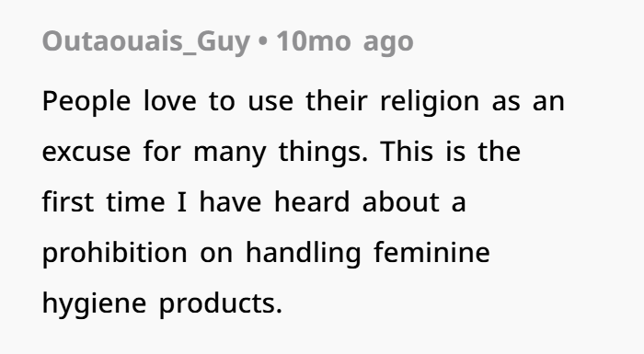Click the word 'feminine' in the comment
This screenshot has width=644, height=354.
(x=431, y=252)
